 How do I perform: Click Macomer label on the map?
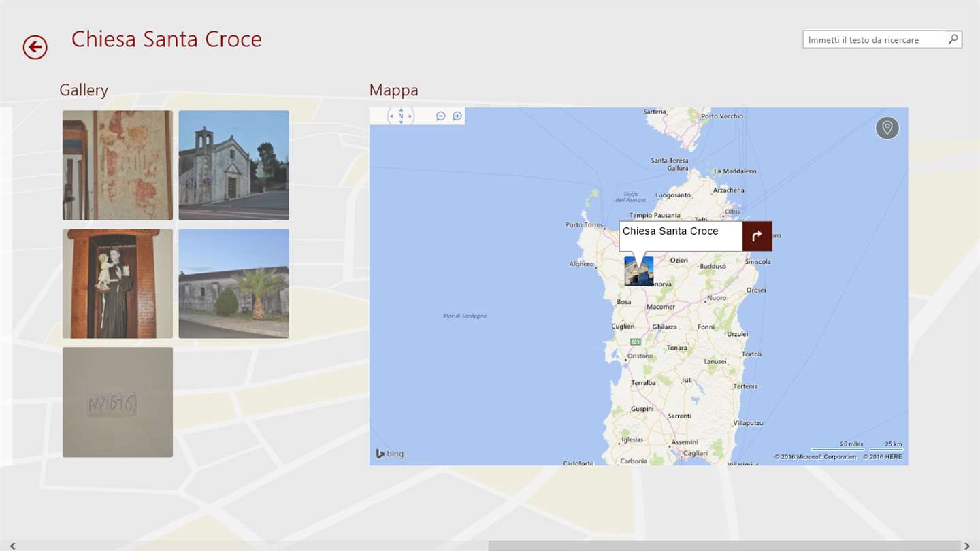tap(661, 307)
